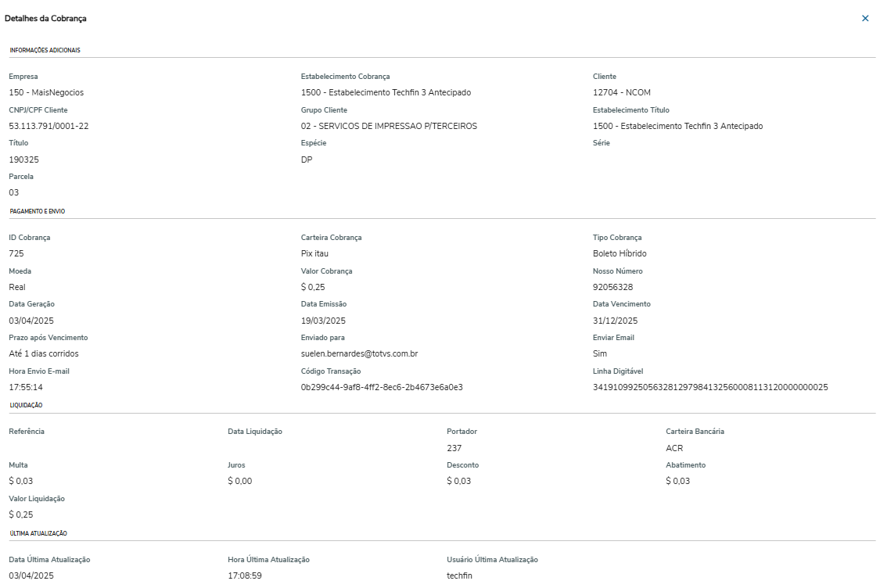
Task: Select last update user techfin
Action: [x=460, y=576]
